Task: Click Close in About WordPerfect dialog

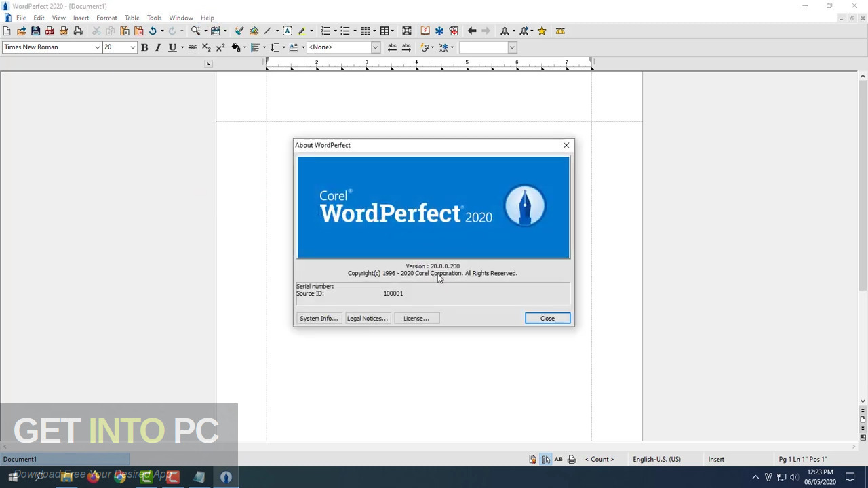Action: tap(547, 318)
